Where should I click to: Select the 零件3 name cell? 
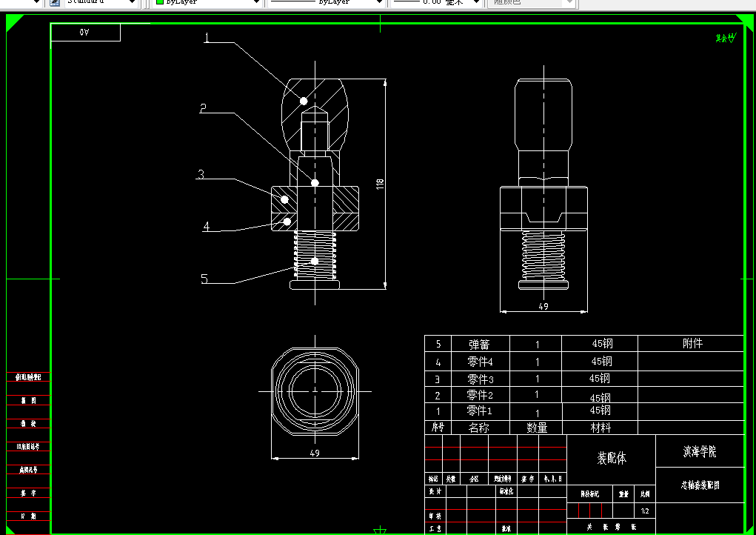[x=480, y=379]
